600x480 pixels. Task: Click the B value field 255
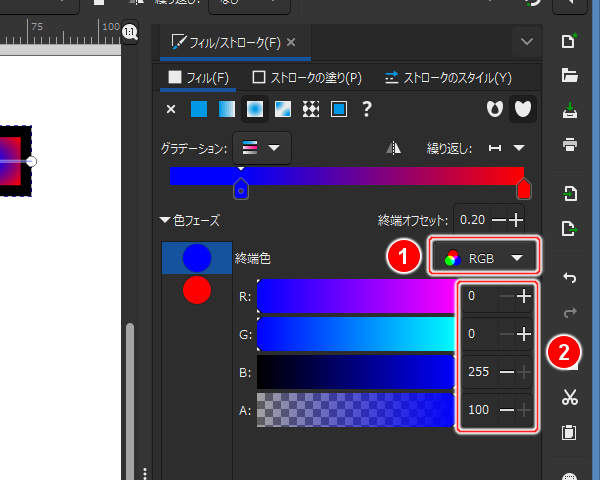point(480,372)
